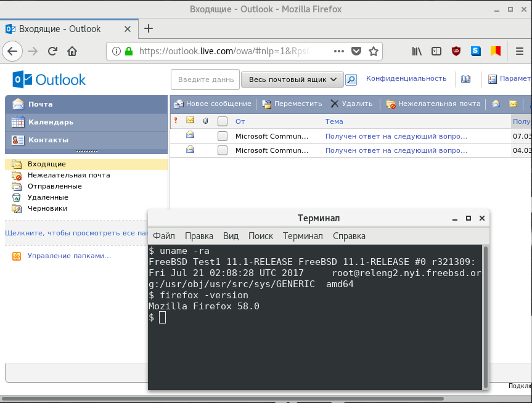Image resolution: width=532 pixels, height=403 pixels.
Task: Click the Удалить toolbar button
Action: [x=351, y=104]
